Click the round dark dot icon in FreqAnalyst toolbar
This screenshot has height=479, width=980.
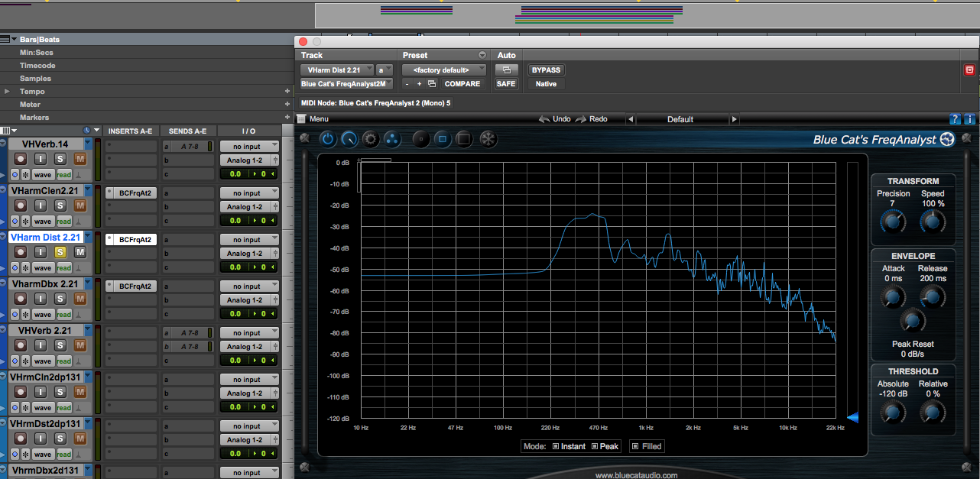click(421, 139)
